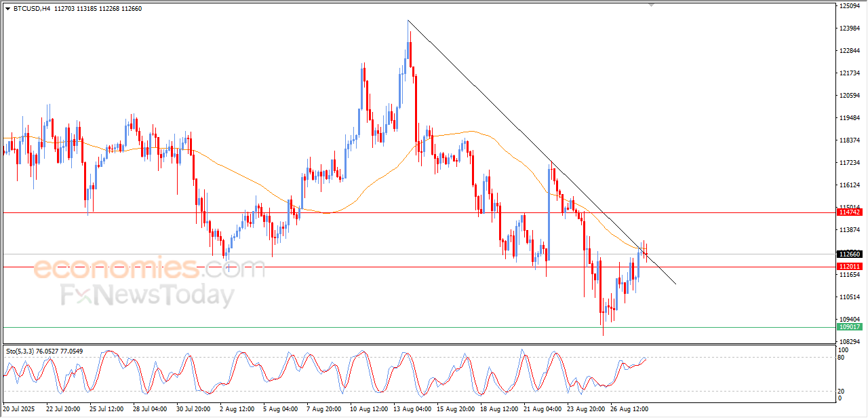Click the 110514 price axis value

coord(850,297)
